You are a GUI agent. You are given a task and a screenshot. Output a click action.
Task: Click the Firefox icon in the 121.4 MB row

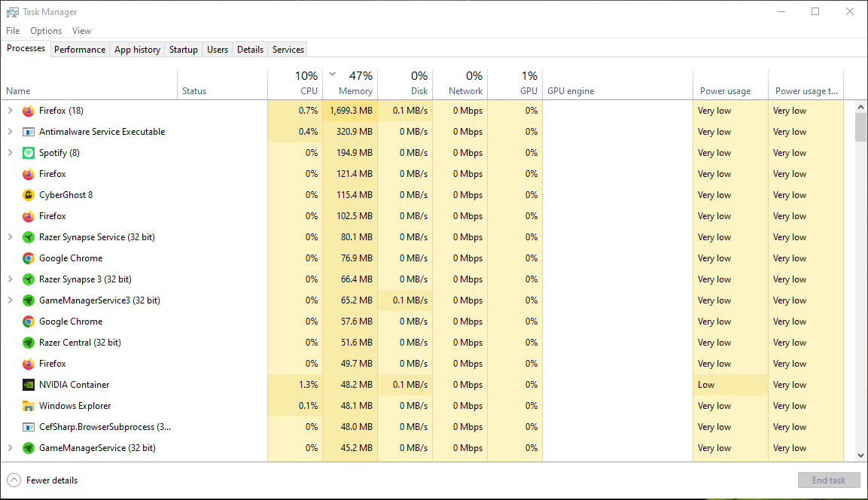pos(29,174)
